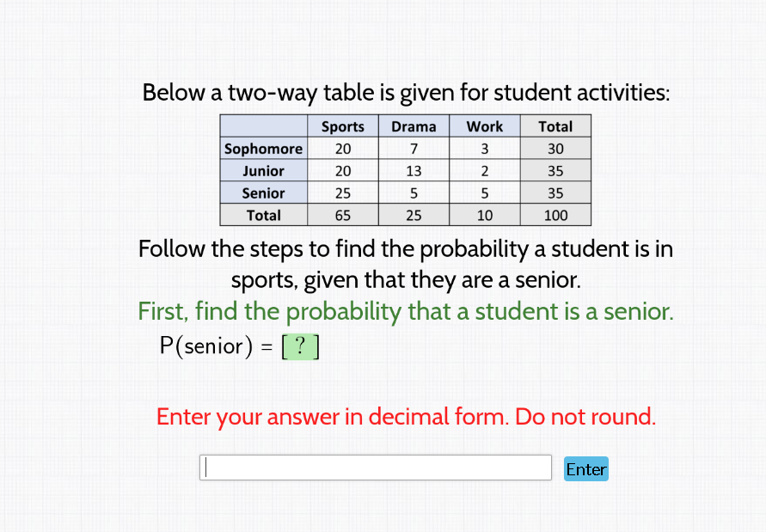Click the Drama column header
This screenshot has width=766, height=532.
[x=414, y=125]
